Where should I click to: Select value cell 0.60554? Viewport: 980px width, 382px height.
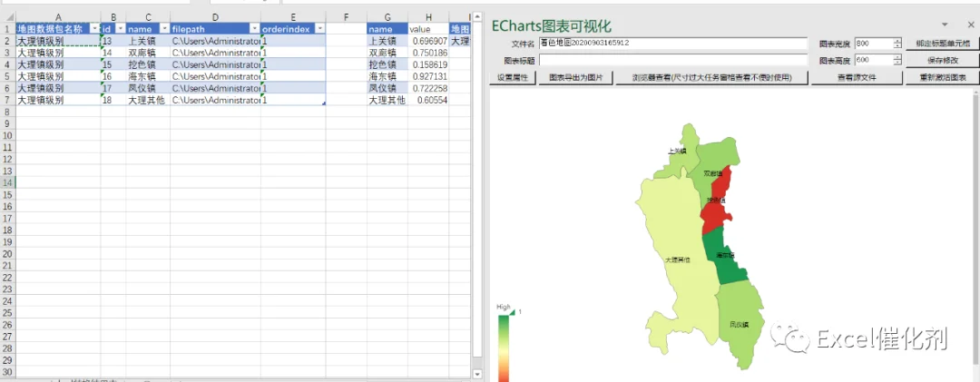coord(428,100)
